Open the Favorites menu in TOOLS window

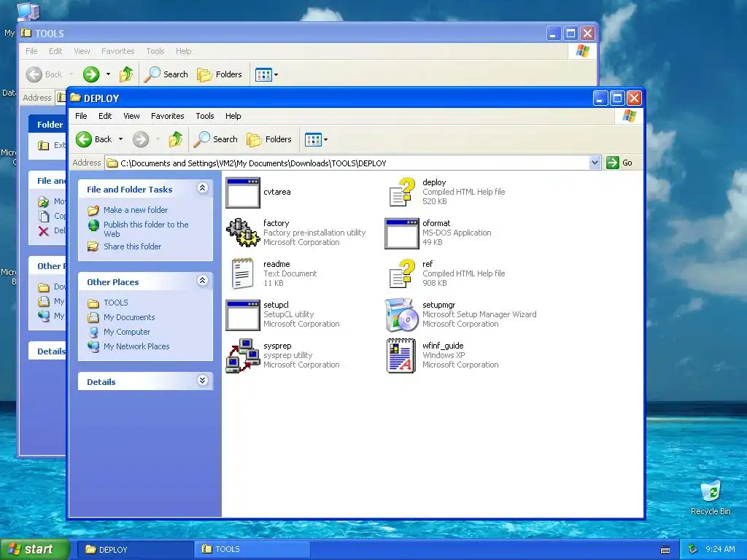coord(117,51)
